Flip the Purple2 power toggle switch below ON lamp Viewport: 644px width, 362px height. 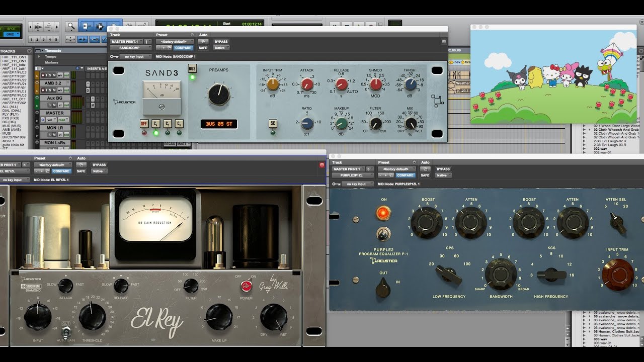click(x=383, y=234)
